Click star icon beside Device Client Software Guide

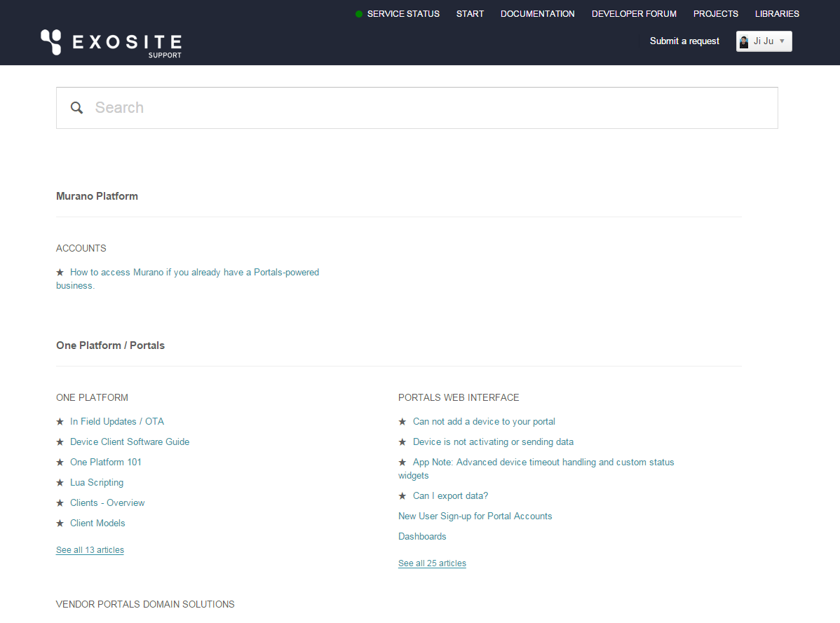point(60,442)
